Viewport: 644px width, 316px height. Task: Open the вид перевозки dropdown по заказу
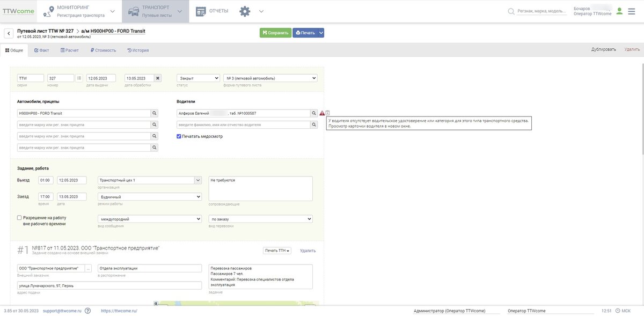point(260,219)
